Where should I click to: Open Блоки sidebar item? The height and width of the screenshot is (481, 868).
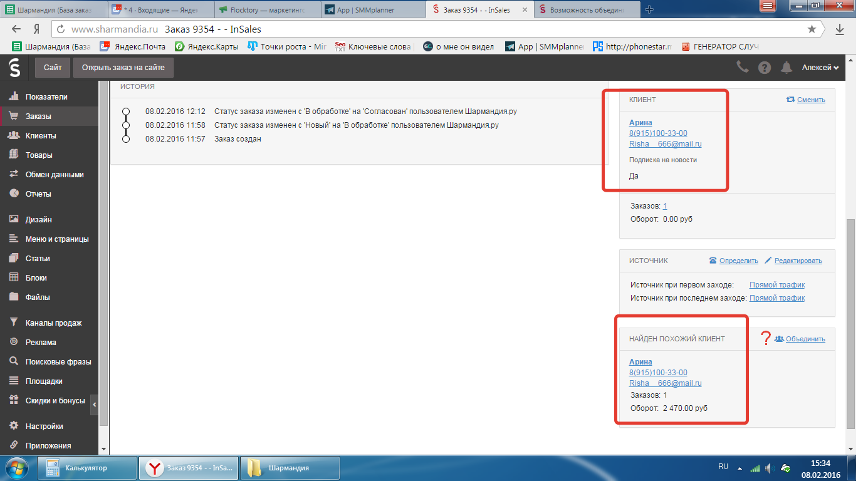point(36,278)
